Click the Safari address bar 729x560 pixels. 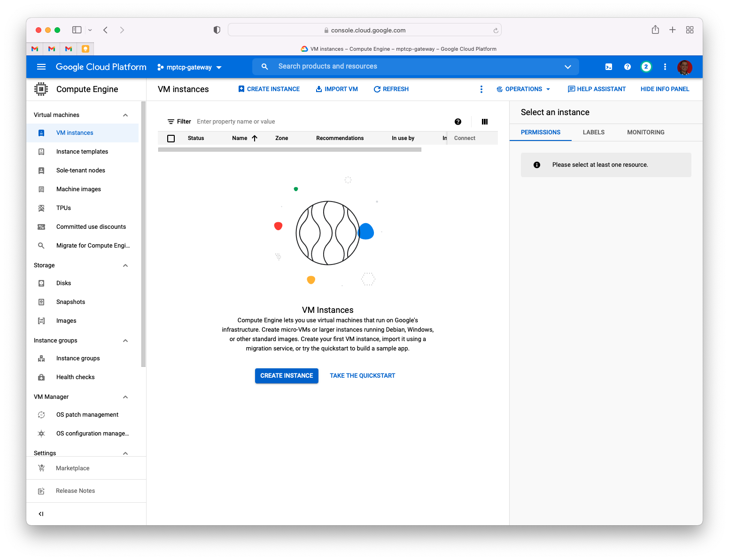click(x=364, y=30)
